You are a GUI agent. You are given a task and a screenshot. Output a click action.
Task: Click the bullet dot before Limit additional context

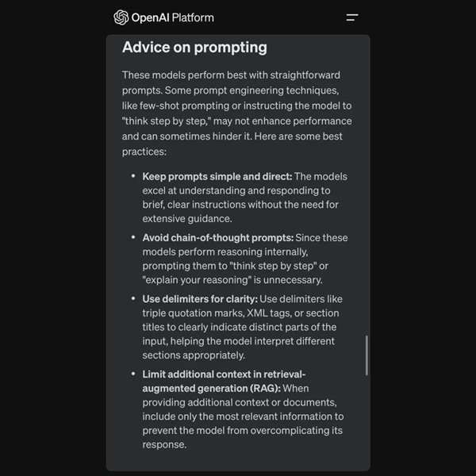(x=133, y=374)
